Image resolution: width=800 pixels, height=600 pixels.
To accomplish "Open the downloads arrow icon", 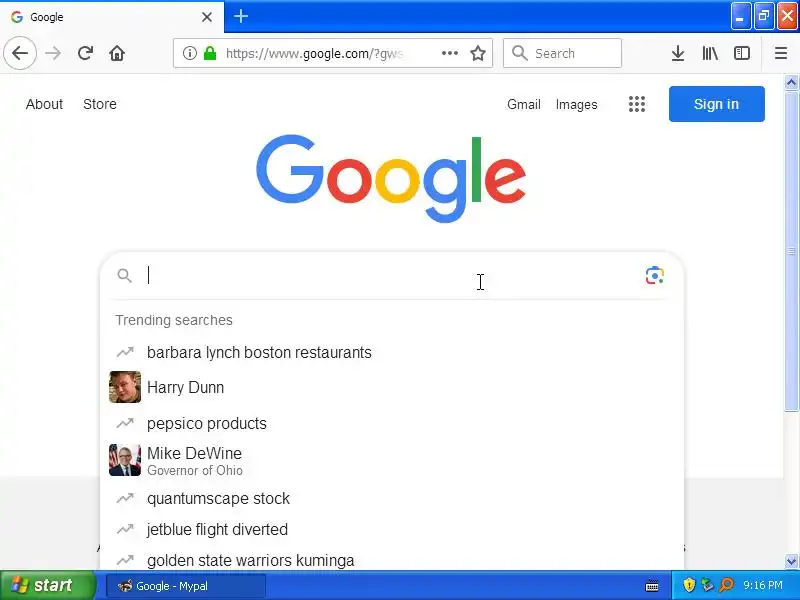I will tap(678, 53).
